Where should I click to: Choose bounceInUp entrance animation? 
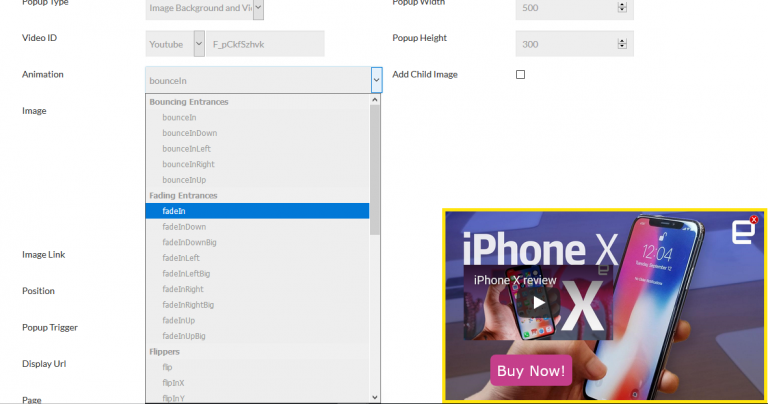[x=185, y=180]
